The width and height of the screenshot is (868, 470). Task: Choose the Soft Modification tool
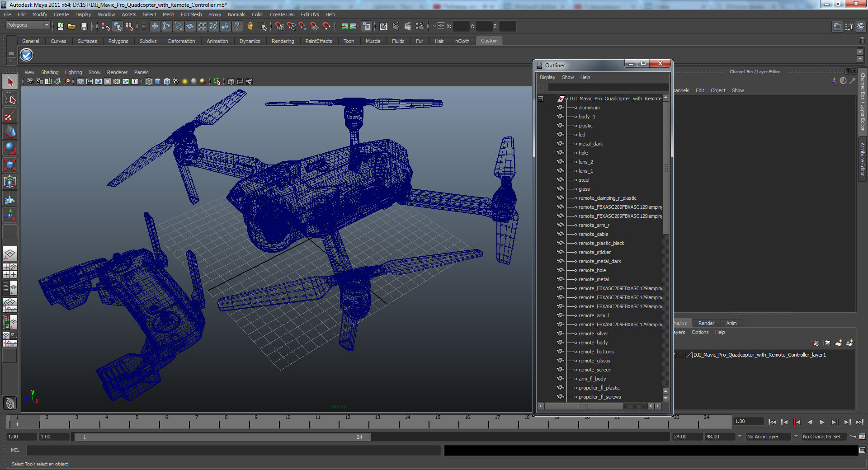(10, 199)
